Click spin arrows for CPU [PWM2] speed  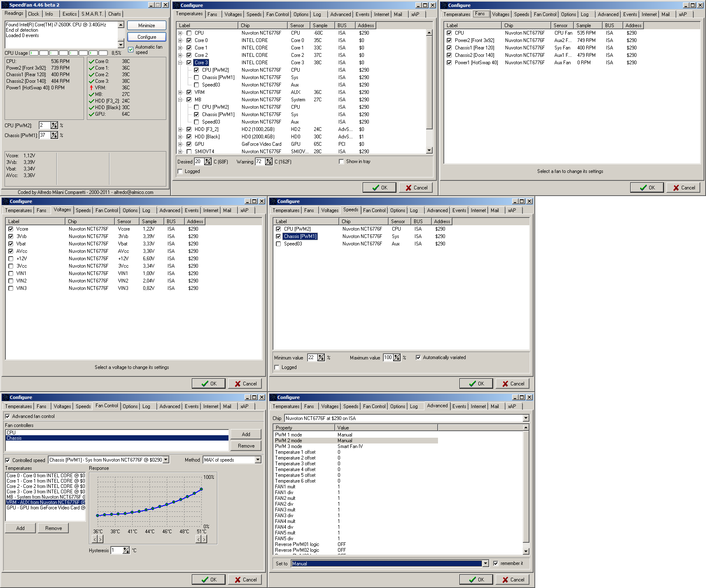pos(54,125)
